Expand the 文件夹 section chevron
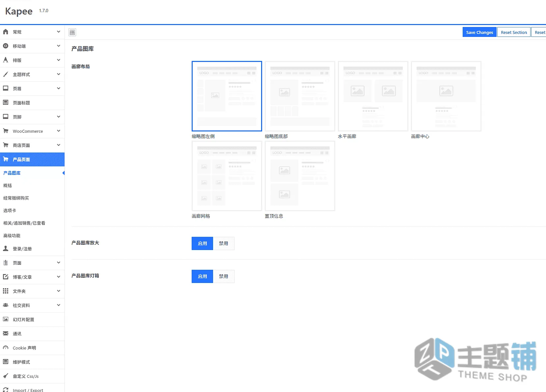 coord(59,291)
